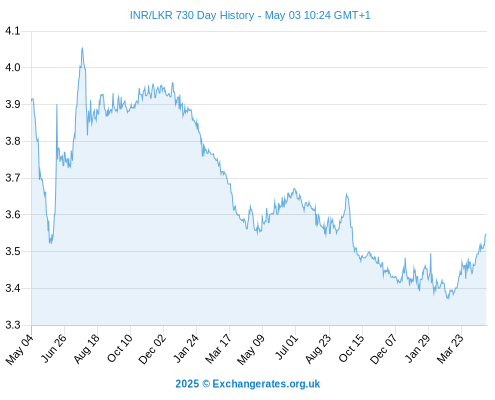Click the rightmost end point of the line
Viewport: 495px width, 400px height.
[x=486, y=234]
